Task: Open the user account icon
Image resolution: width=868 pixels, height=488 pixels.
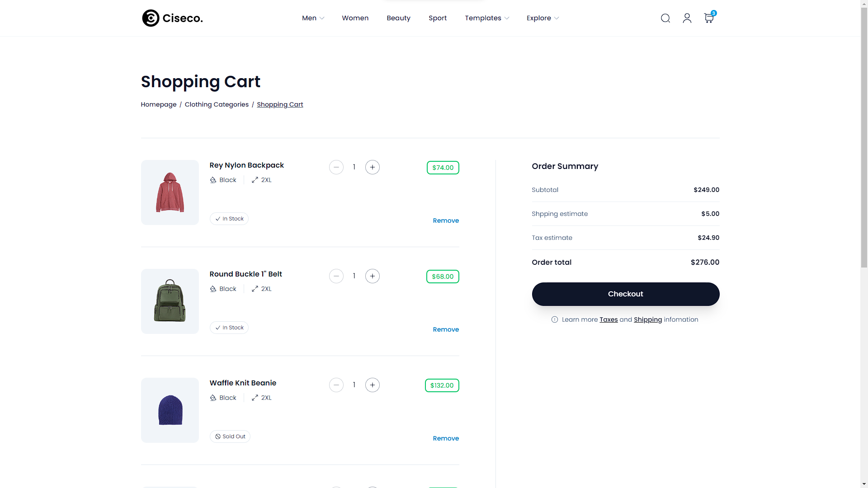Action: pos(687,18)
